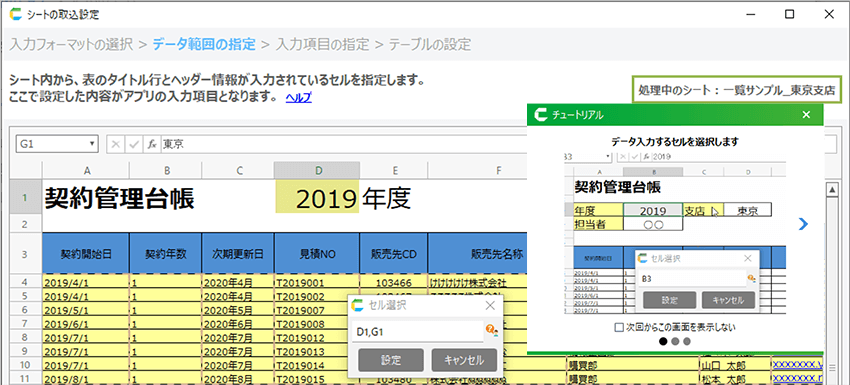This screenshot has width=850, height=385.
Task: Close the セル選択 dialog
Action: (x=490, y=305)
